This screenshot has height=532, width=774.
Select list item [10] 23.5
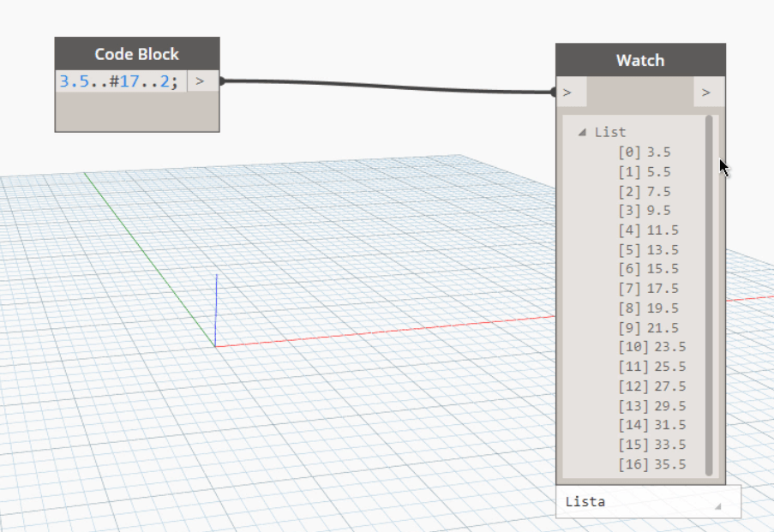click(x=652, y=347)
